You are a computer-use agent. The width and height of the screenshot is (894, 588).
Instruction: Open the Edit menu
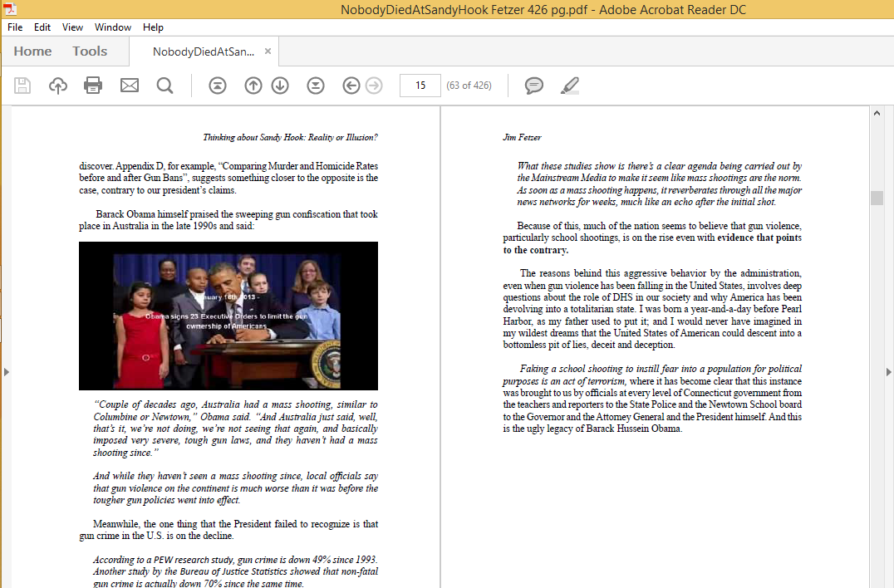tap(42, 27)
